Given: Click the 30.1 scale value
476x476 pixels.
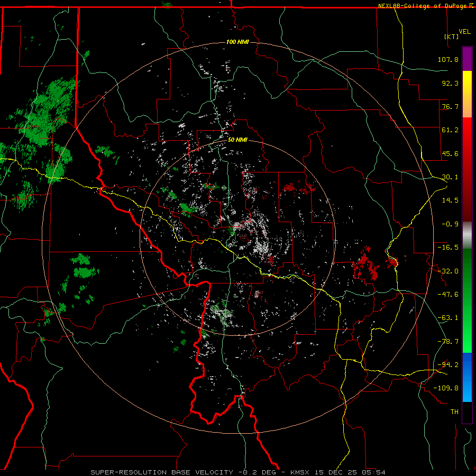Looking at the screenshot, I should 450,177.
